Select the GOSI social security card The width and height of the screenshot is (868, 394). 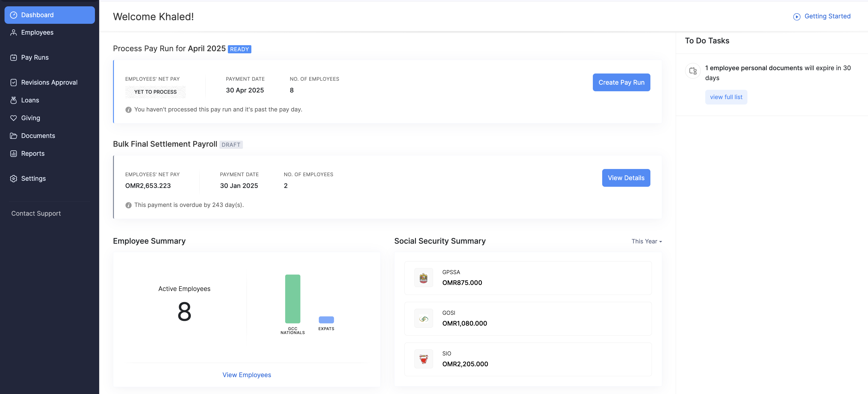pyautogui.click(x=528, y=319)
